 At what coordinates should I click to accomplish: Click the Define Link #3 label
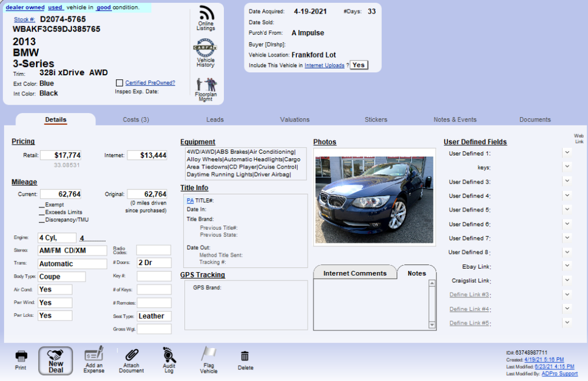[469, 295]
